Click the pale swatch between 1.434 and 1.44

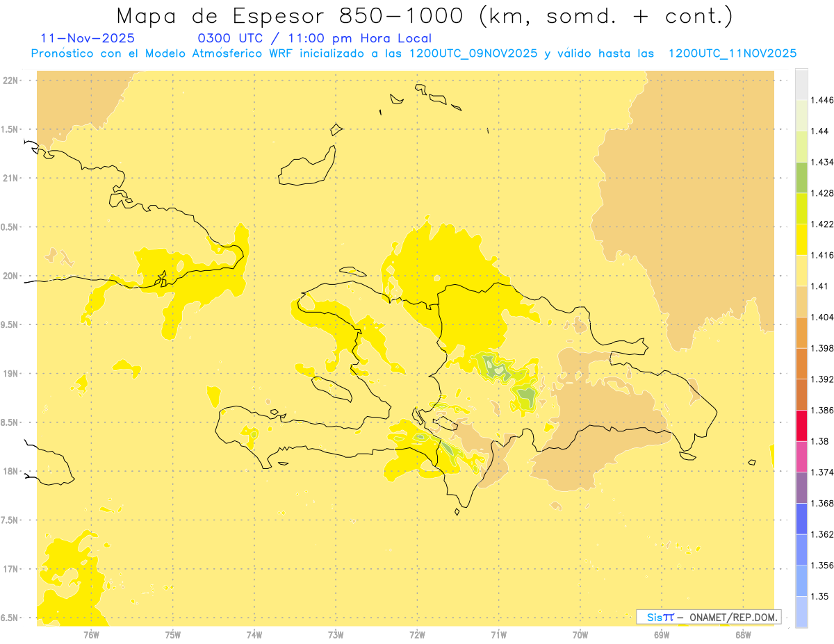coord(801,146)
